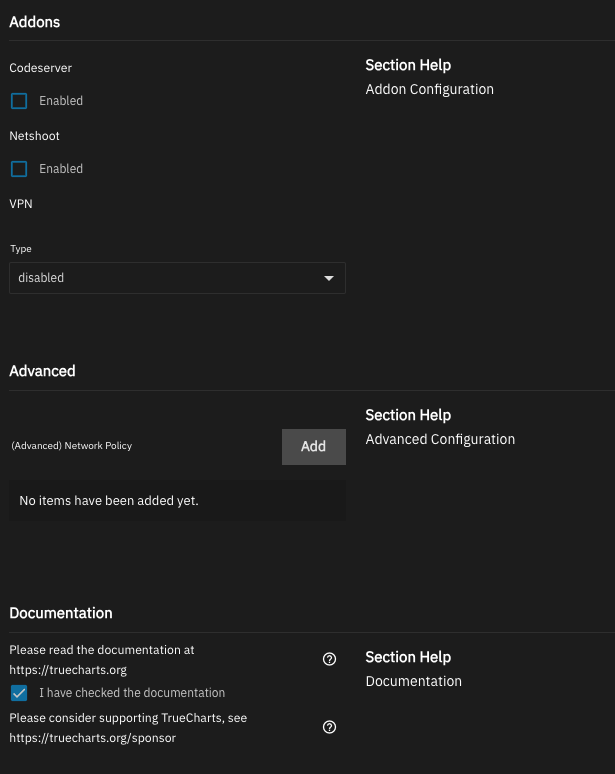Open help tooltip for documentation notice
Viewport: 615px width, 774px height.
coord(329,659)
